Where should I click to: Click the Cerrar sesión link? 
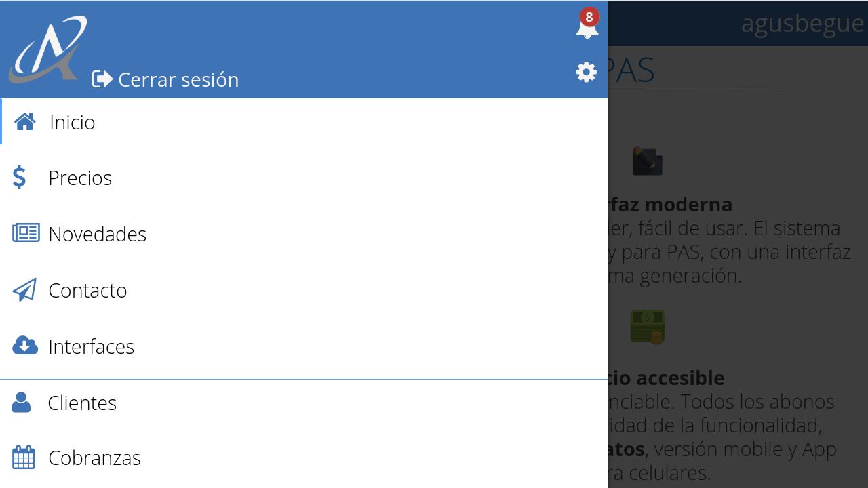(x=165, y=79)
